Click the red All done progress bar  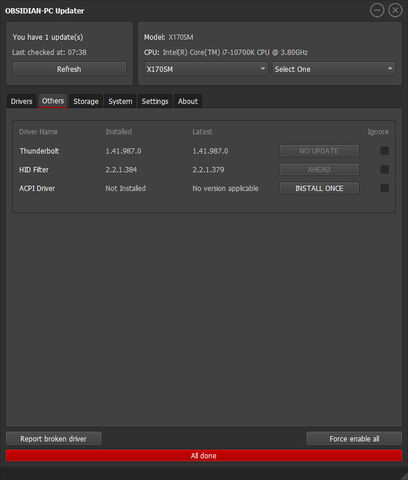(204, 456)
